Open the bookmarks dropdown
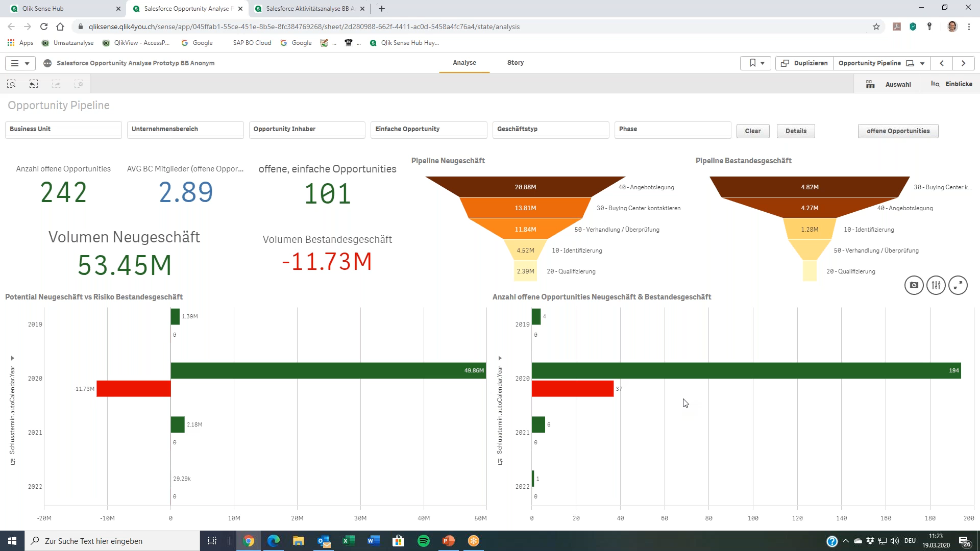The width and height of the screenshot is (980, 551). coord(756,63)
